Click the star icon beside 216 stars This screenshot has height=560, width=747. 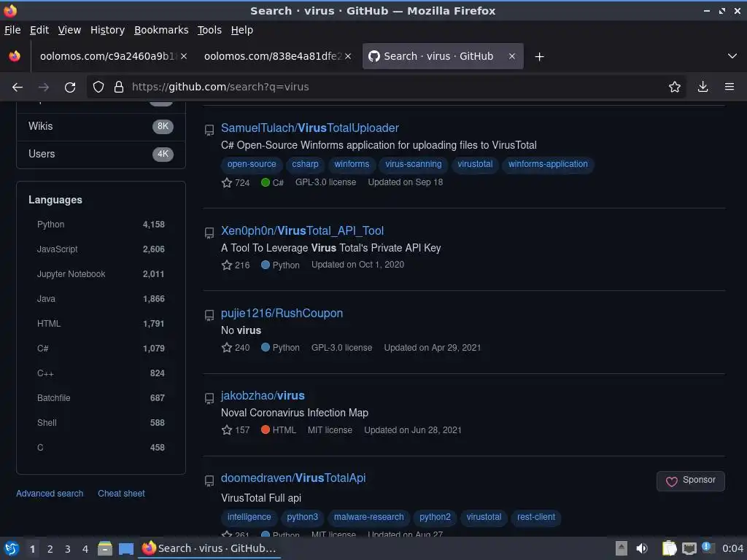pyautogui.click(x=227, y=265)
